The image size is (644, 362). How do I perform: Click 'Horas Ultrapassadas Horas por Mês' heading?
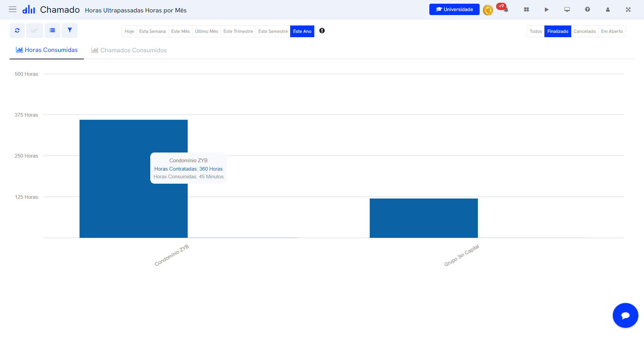[x=136, y=10]
